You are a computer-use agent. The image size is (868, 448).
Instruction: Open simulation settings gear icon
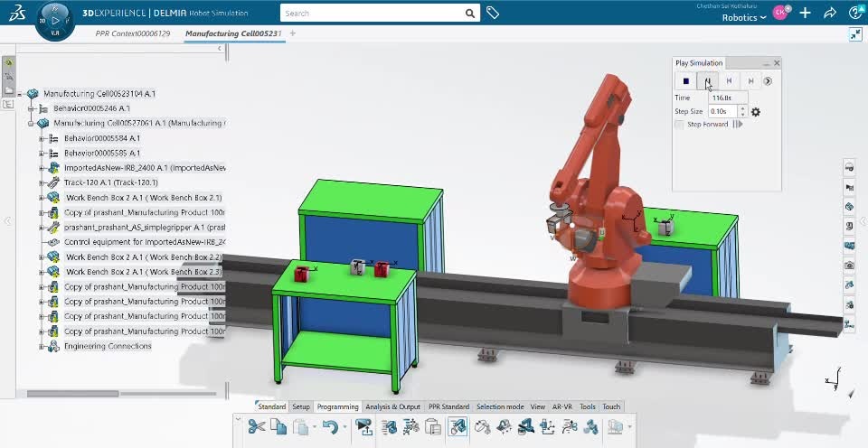756,112
